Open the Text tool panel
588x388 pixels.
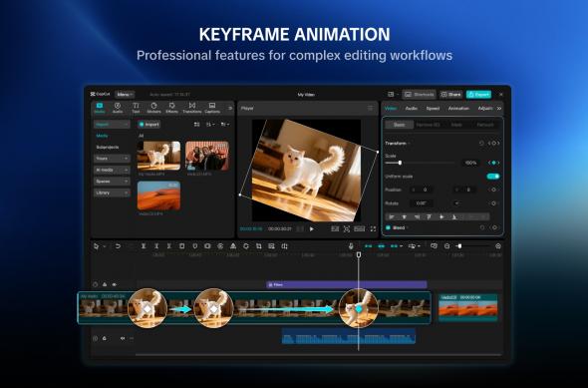click(x=136, y=108)
